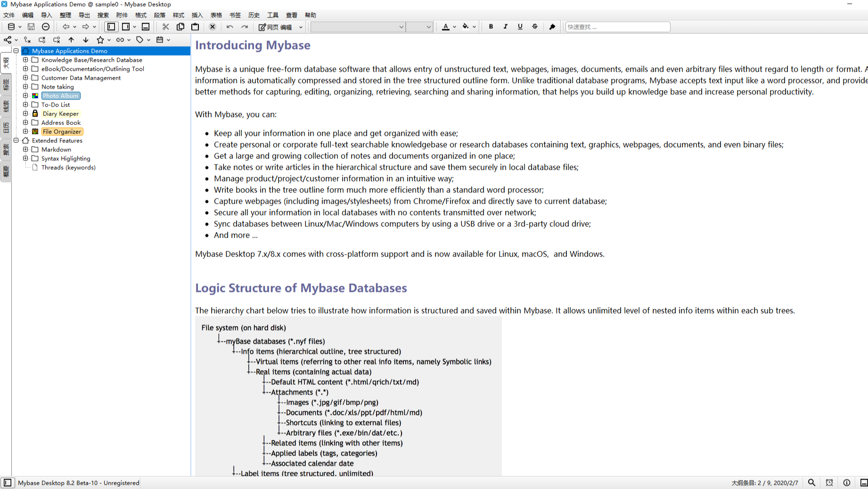Go back with the left arrow icon
Viewport: 868px width, 489px height.
coord(66,27)
